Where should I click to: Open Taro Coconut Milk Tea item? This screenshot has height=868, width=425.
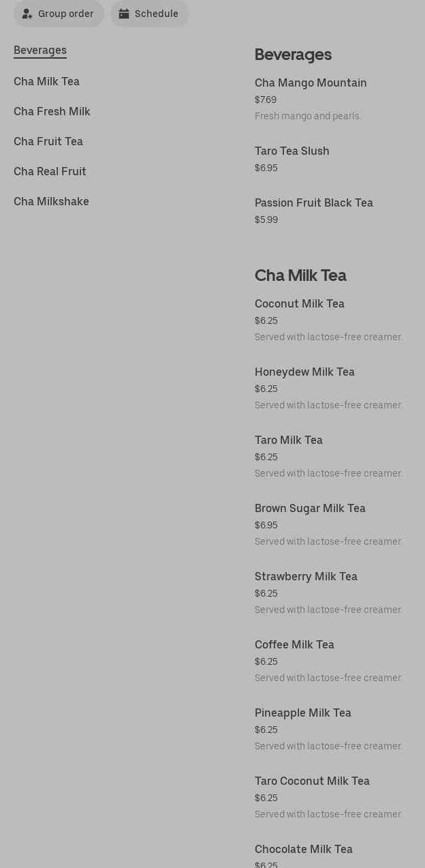312,781
